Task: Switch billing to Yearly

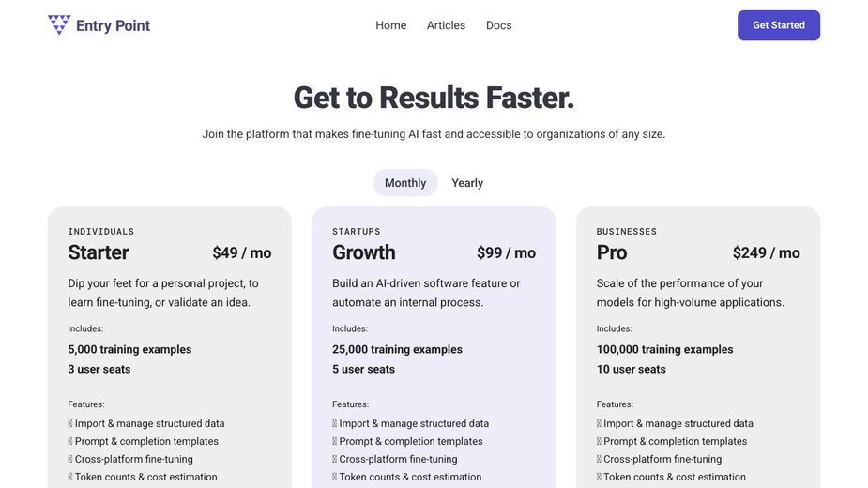Action: coord(467,183)
